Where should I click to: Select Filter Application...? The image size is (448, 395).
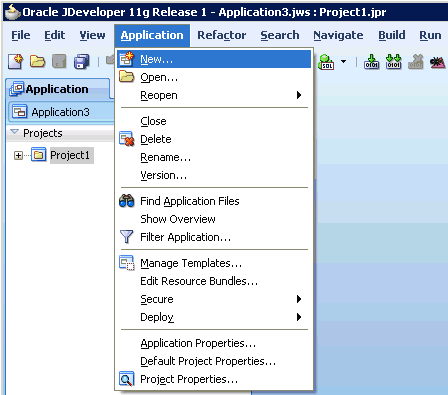click(214, 237)
